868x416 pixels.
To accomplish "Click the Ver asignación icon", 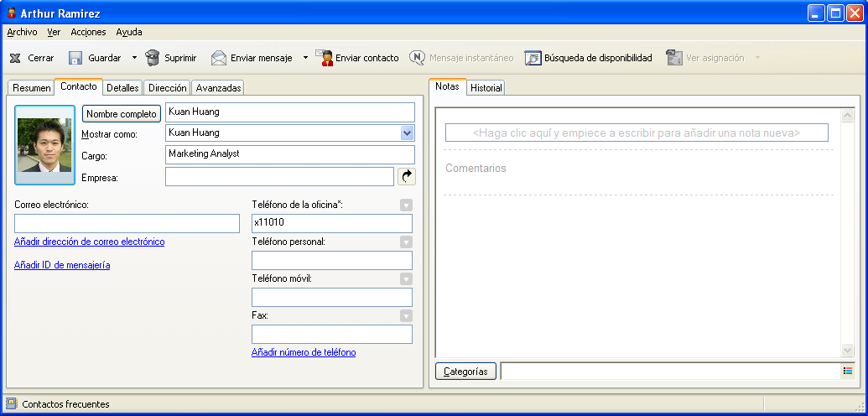I will click(673, 58).
